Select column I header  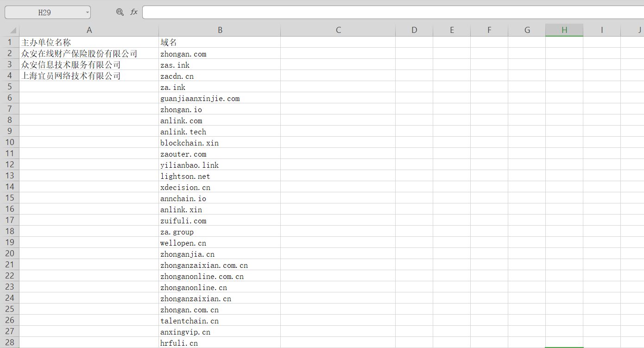[x=602, y=30]
